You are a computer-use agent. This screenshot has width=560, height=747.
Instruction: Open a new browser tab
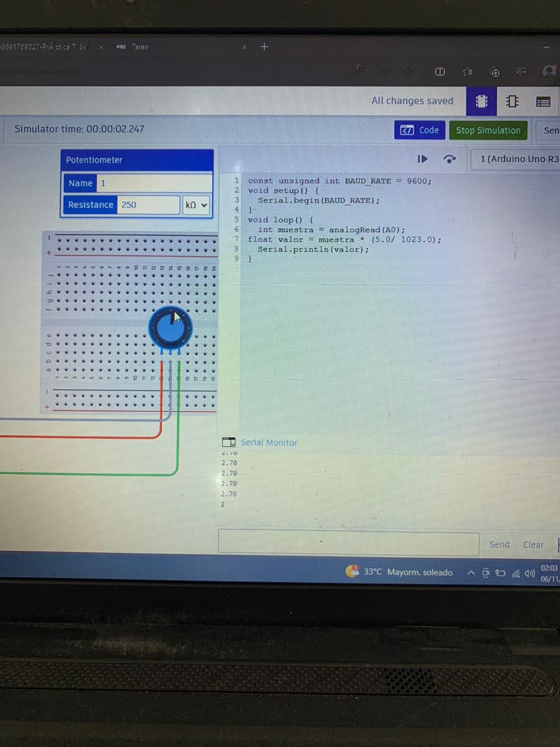pos(264,47)
